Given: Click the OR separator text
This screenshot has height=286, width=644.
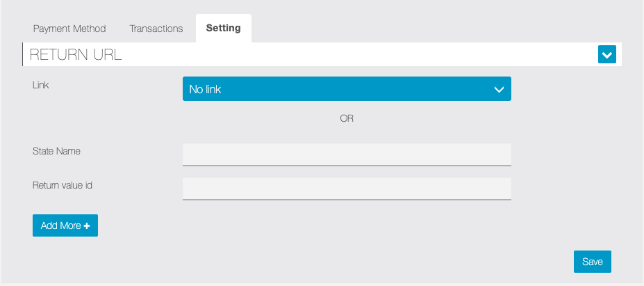Looking at the screenshot, I should tap(347, 119).
